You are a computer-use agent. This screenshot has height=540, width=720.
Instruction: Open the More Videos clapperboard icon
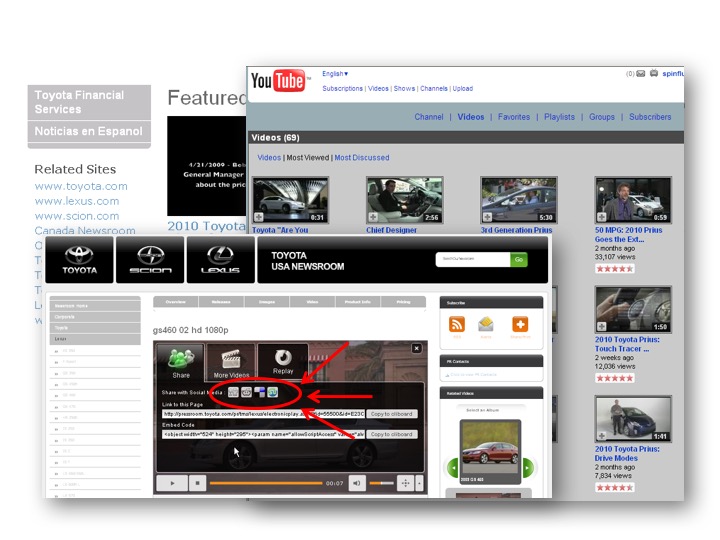point(231,359)
